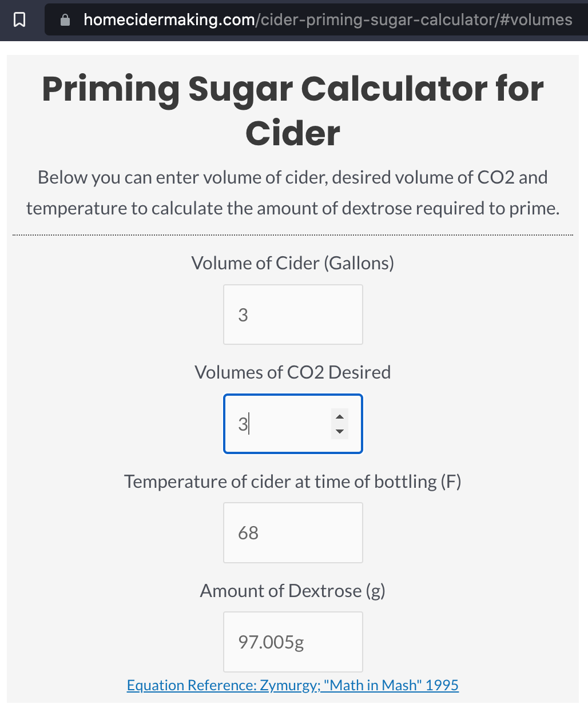Click the 97.005g dextrose value
The width and height of the screenshot is (588, 708).
(x=271, y=642)
